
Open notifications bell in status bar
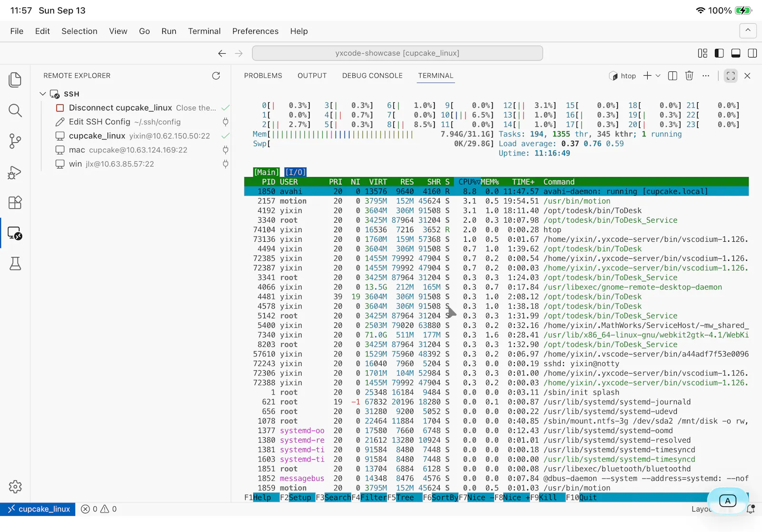click(x=751, y=509)
